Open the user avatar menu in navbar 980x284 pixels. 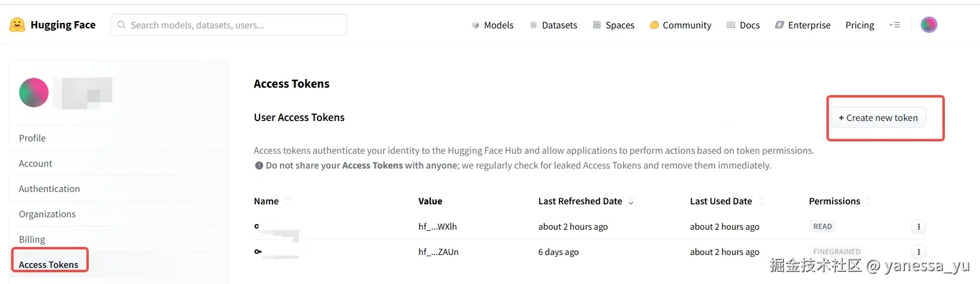tap(928, 25)
